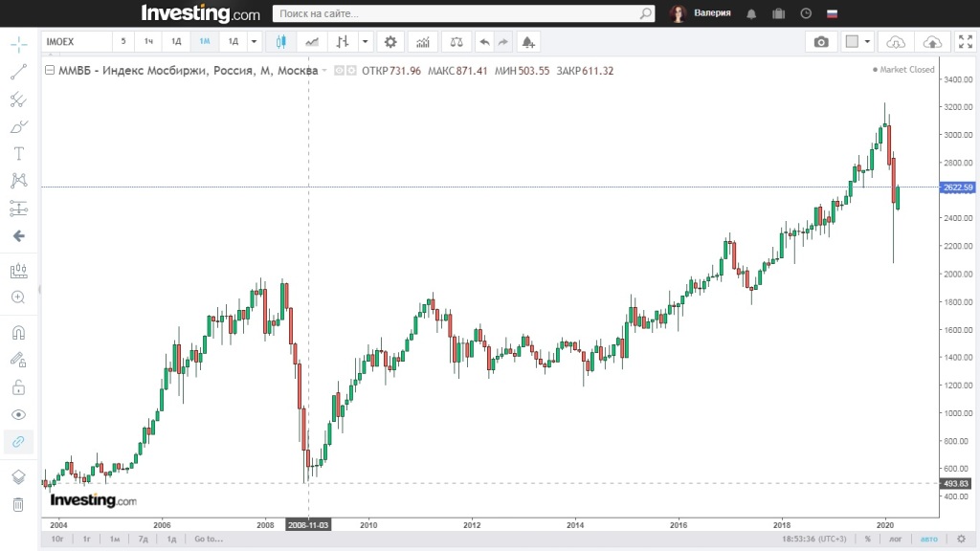Click the indicators icon in toolbar
The height and width of the screenshot is (551, 980).
tap(422, 42)
